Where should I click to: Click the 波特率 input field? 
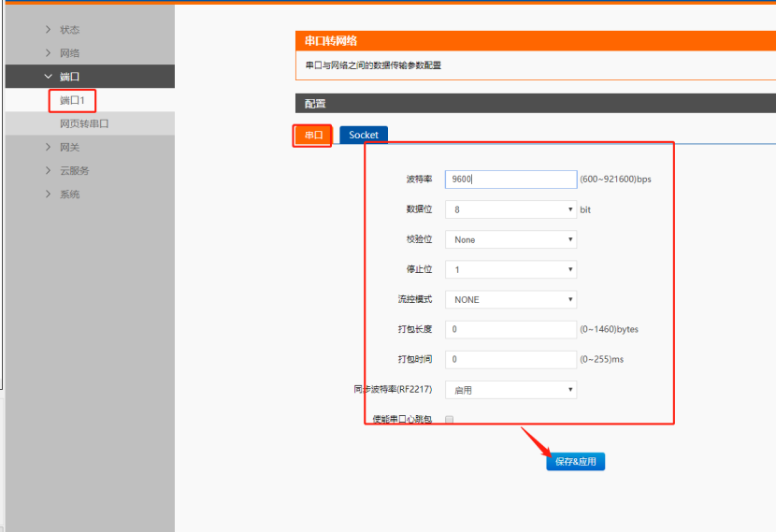[510, 180]
